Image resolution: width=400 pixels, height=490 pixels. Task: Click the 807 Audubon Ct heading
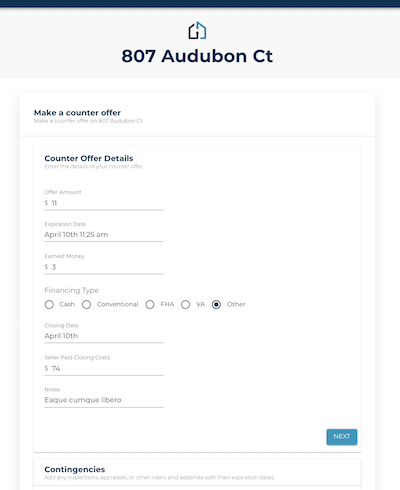197,56
